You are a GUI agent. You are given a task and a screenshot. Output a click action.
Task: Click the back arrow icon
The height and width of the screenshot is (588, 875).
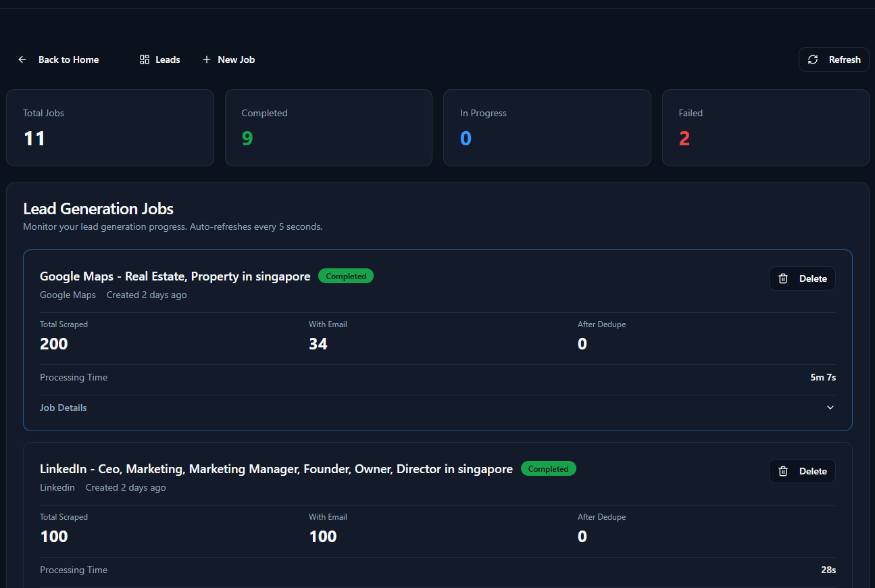pos(22,59)
